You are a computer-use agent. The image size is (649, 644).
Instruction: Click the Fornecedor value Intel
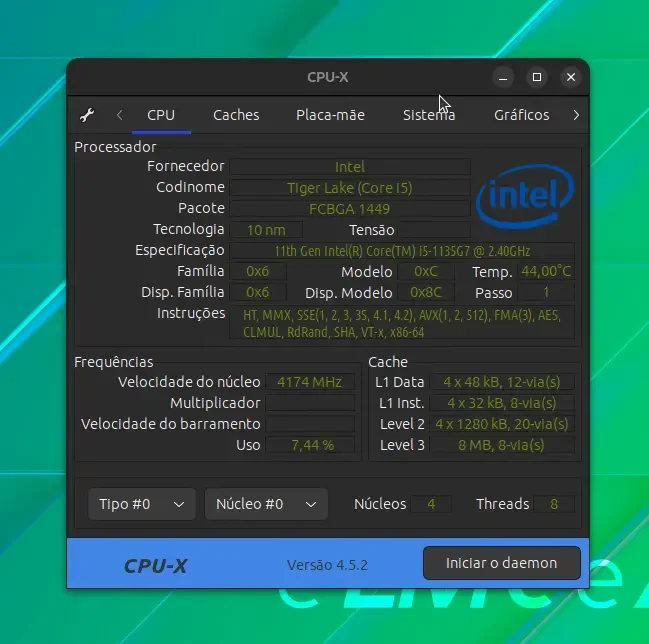350,167
